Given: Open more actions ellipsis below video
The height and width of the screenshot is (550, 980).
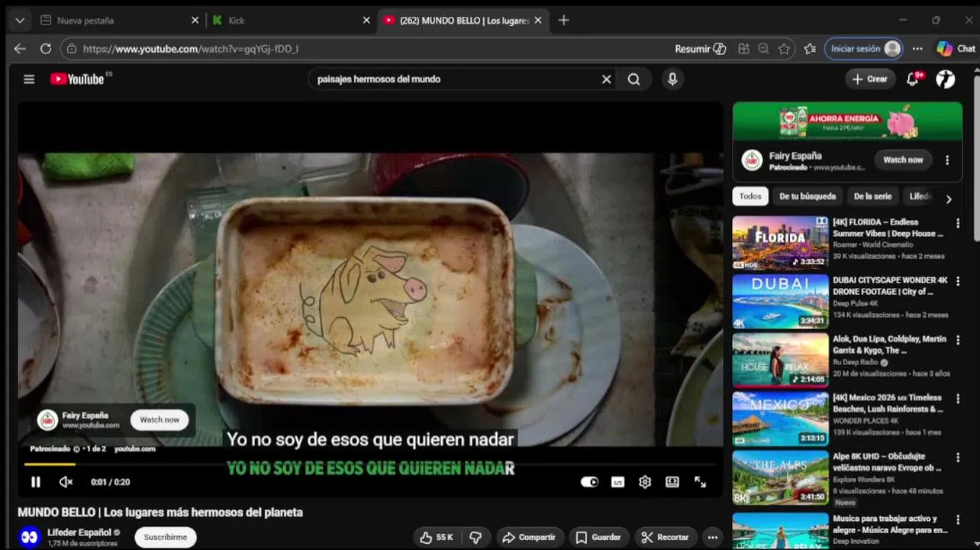Looking at the screenshot, I should 712,537.
